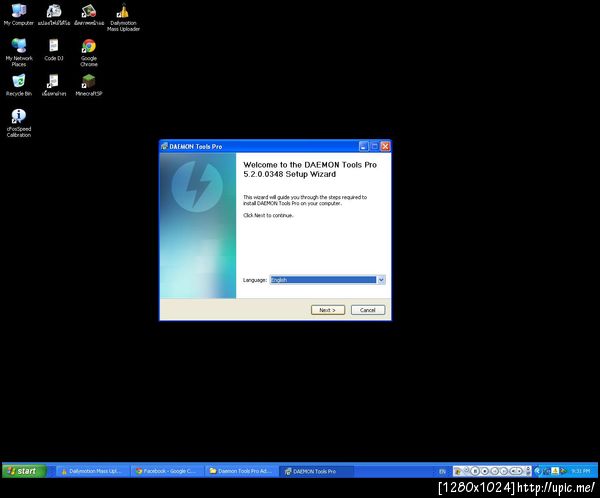Viewport: 600px width, 498px height.
Task: Cancel the DAEMON Tools Pro setup
Action: click(x=368, y=310)
